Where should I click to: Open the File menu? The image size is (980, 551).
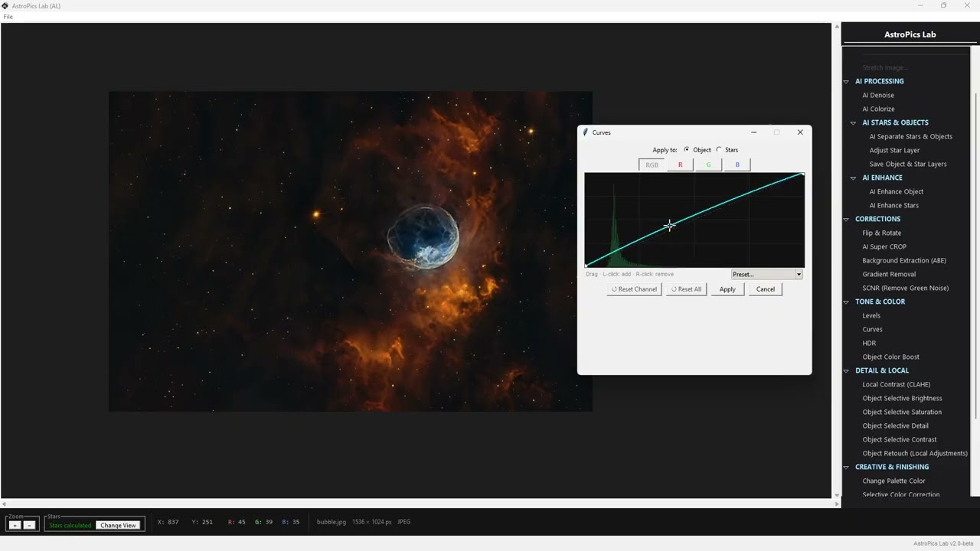[8, 17]
